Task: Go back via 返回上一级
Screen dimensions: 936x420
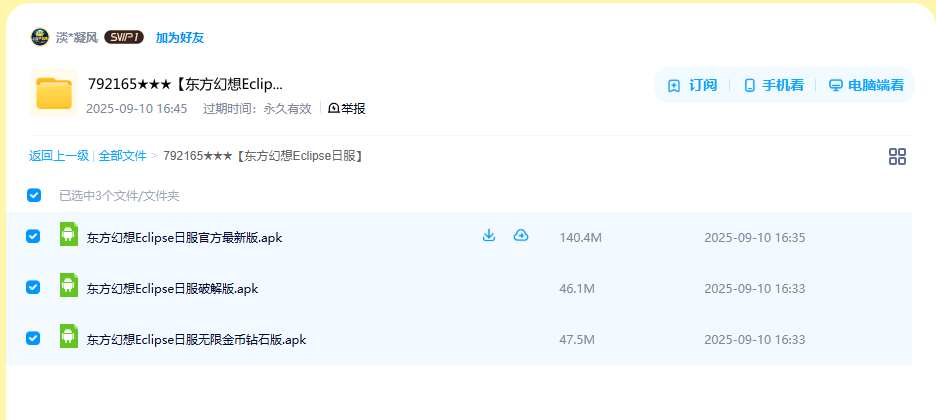Action: pyautogui.click(x=59, y=156)
